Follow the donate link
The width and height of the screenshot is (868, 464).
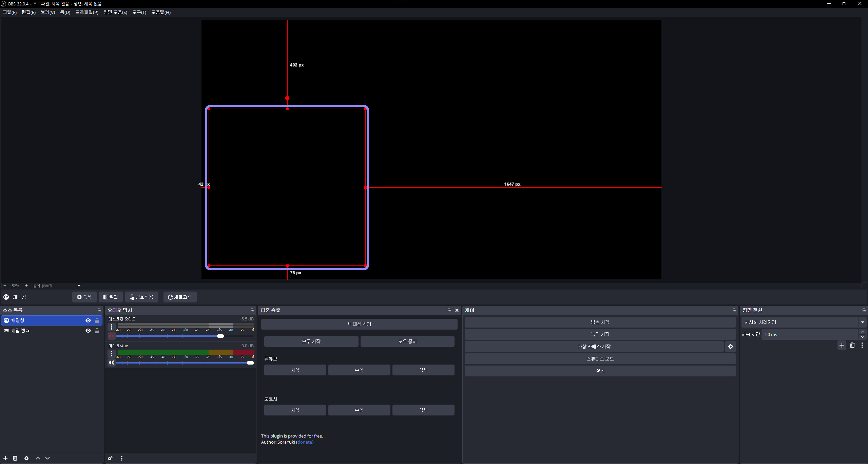click(305, 442)
